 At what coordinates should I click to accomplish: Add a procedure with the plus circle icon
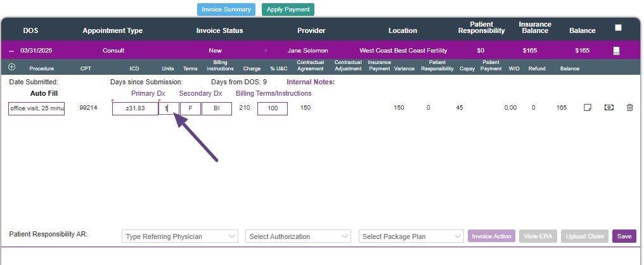click(11, 67)
